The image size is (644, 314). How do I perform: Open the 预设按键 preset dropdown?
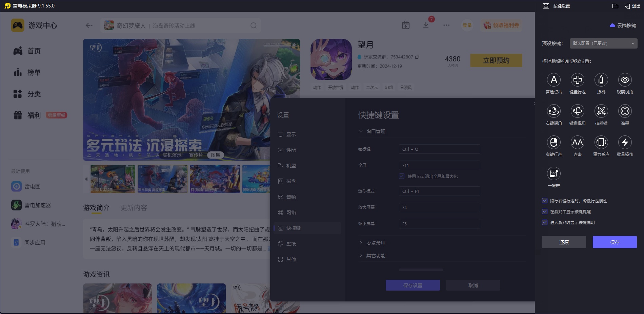603,43
